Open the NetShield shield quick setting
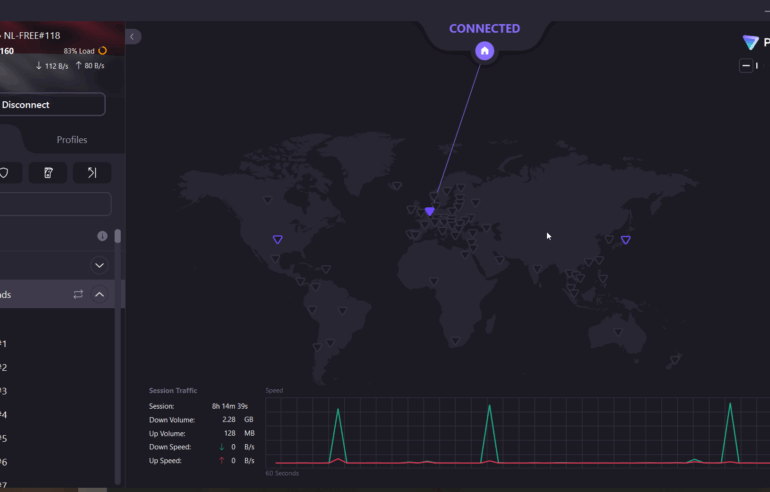Screen dimensions: 770x492 coord(4,173)
